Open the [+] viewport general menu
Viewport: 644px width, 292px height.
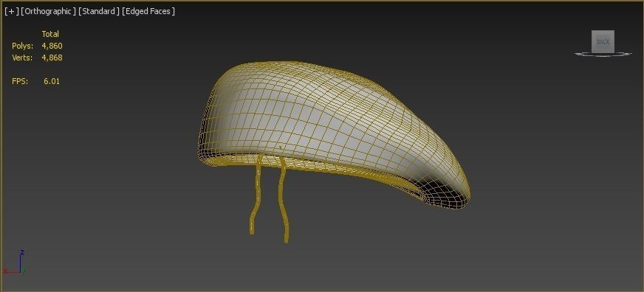click(x=12, y=12)
